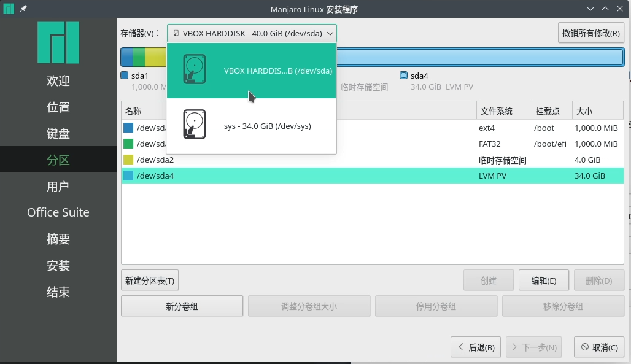Go to the 摘要 step in sidebar
The height and width of the screenshot is (364, 631).
pos(58,239)
